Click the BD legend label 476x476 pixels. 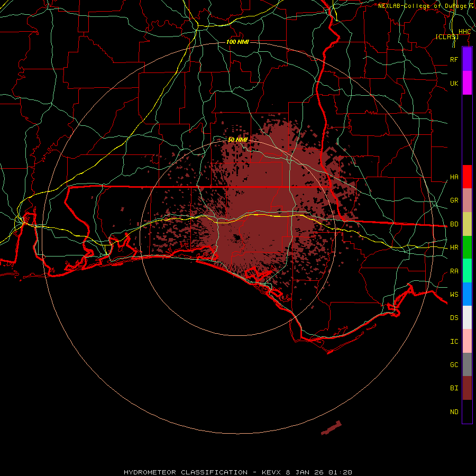454,224
